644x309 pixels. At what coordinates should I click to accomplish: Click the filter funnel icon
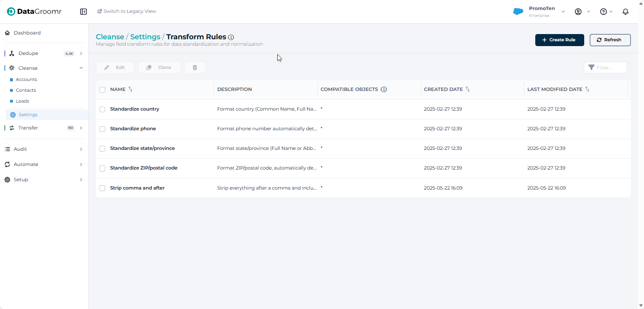tap(591, 67)
